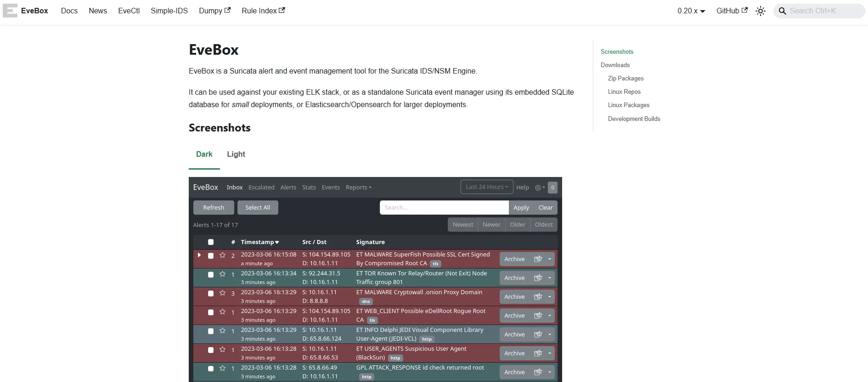Click the Timestamp sort arrow
Image resolution: width=868 pixels, height=382 pixels.
(277, 242)
